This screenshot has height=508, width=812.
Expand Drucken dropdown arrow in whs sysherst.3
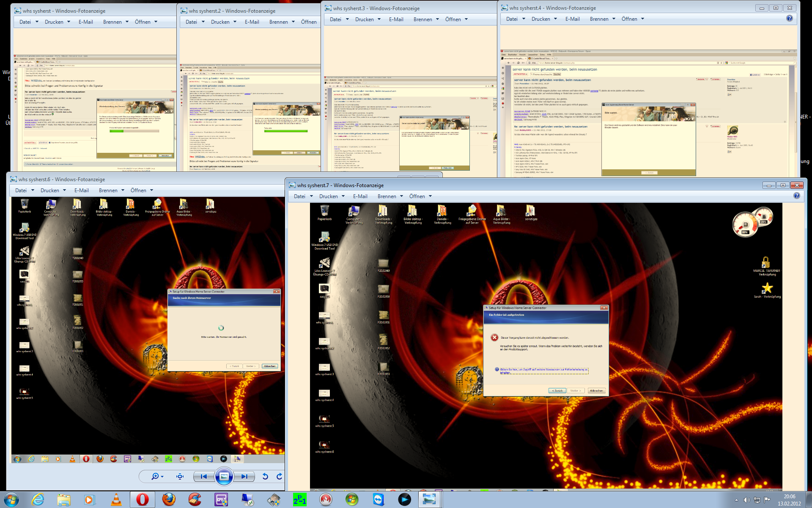(x=379, y=19)
